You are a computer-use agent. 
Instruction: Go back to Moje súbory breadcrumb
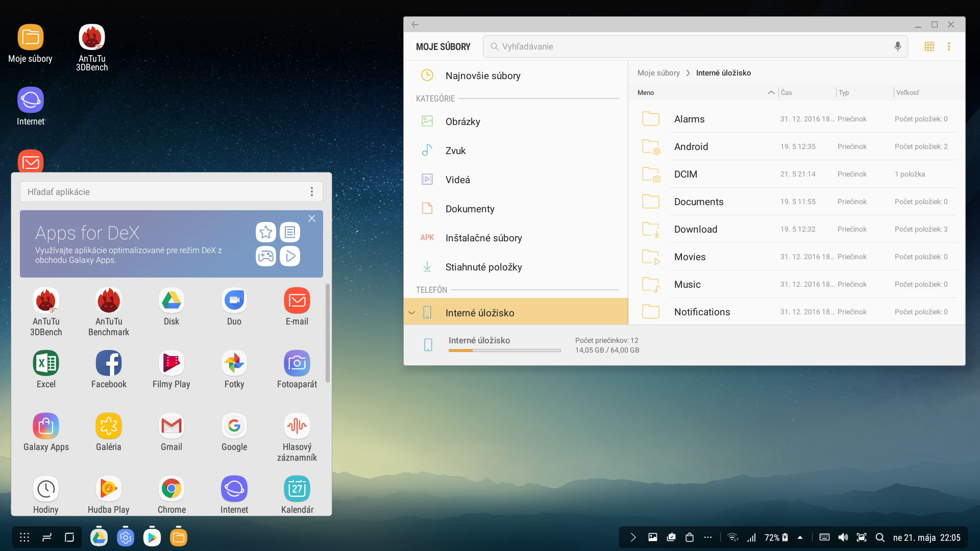click(x=658, y=73)
